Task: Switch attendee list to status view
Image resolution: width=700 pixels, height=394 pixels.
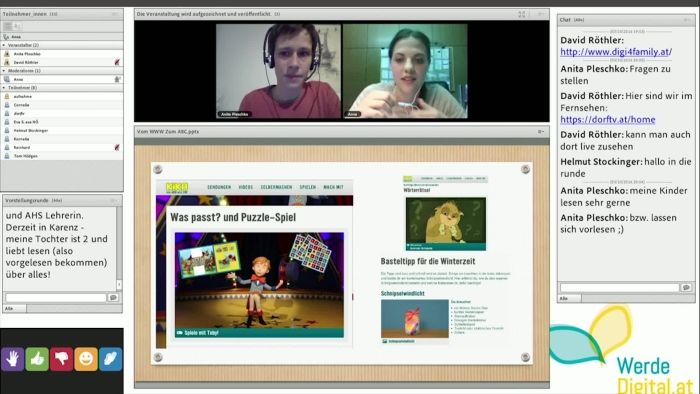Action: 17,26
